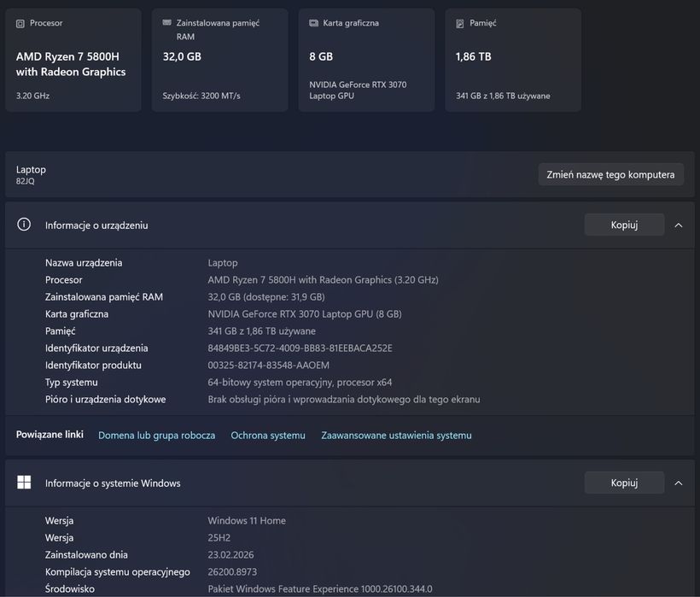Select the device ID value 84849BE3-5C72-4009-BB83-81EEBACA252E
Viewport: 700px width, 597px height.
300,348
